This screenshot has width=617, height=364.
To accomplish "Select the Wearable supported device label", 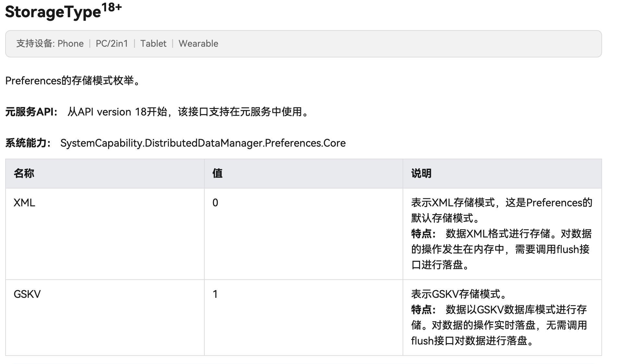I will (198, 43).
